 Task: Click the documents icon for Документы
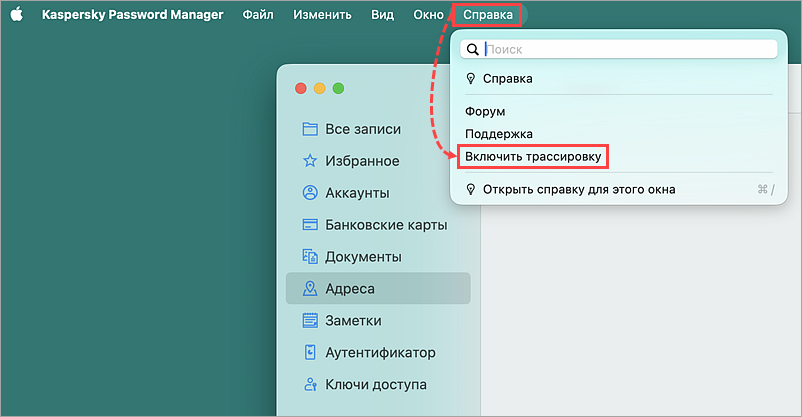tap(310, 256)
